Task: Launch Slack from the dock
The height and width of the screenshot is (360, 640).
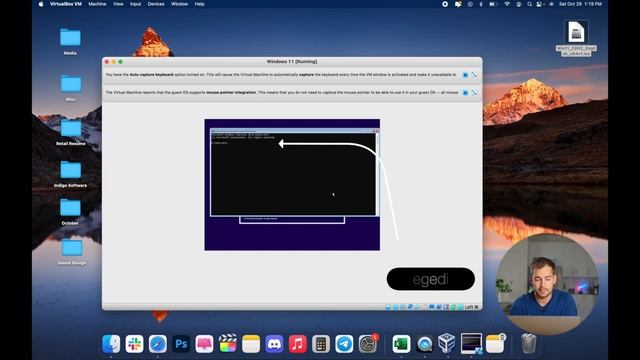Action: [x=134, y=344]
